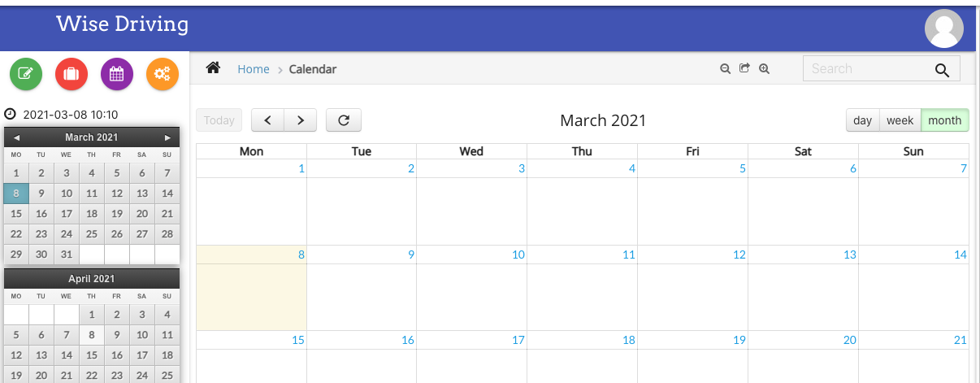Open the purple calendar icon
The image size is (980, 383).
[x=117, y=74]
